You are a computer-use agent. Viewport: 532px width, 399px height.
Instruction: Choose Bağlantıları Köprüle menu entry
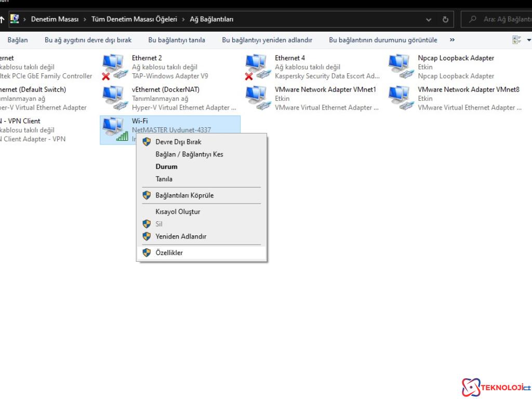(184, 195)
